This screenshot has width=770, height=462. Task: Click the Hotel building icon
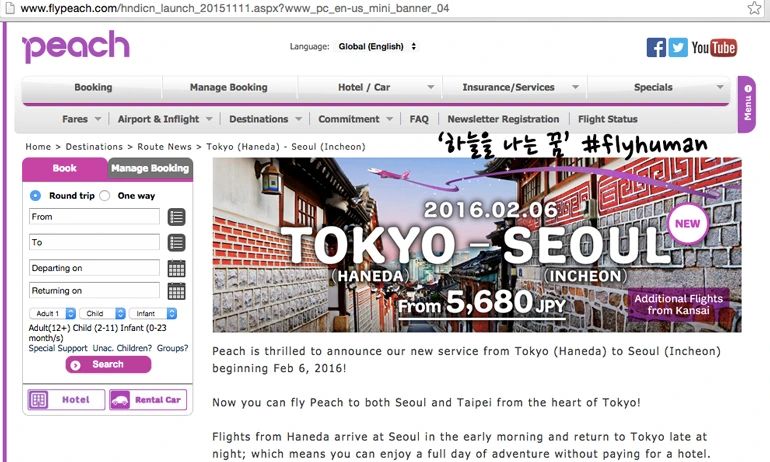pos(39,400)
